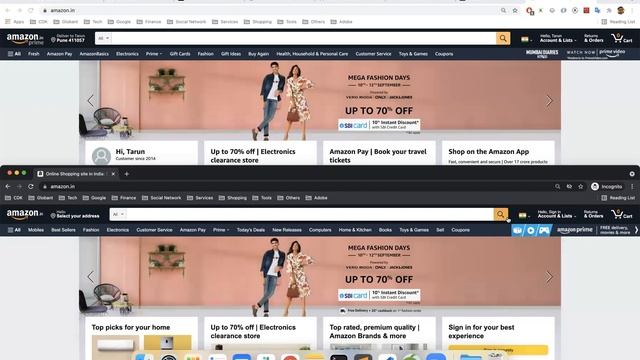Click the Mumbai Diaries Prime Video banner in upper nav
640x360 pixels.
[x=575, y=54]
